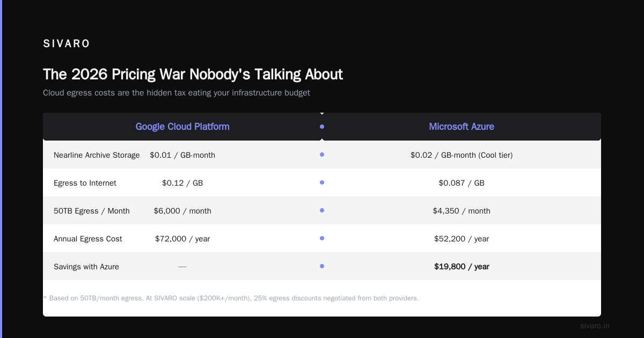
Task: Click the Savings with Azure row label
Action: pos(86,267)
